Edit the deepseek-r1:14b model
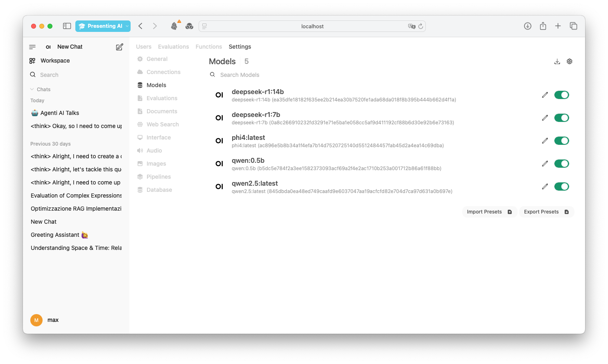The height and width of the screenshot is (364, 608). 545,95
